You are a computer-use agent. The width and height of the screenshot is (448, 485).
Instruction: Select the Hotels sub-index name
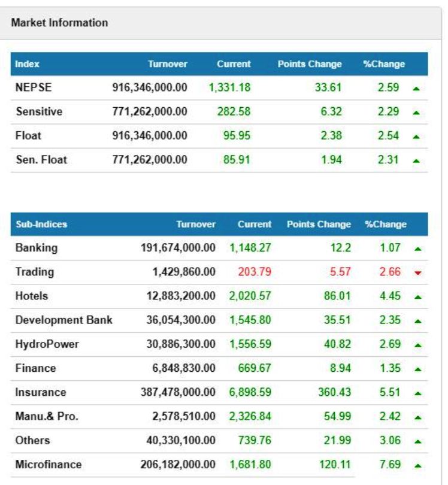tap(32, 296)
